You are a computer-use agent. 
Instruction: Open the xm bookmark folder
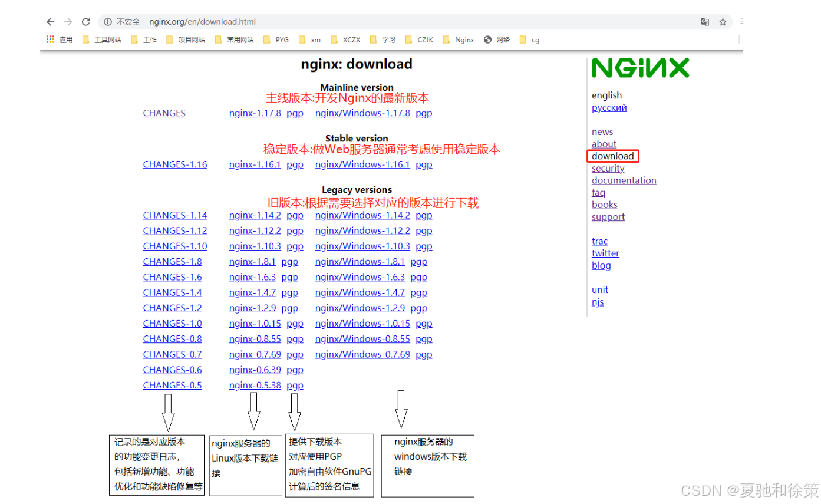point(309,40)
